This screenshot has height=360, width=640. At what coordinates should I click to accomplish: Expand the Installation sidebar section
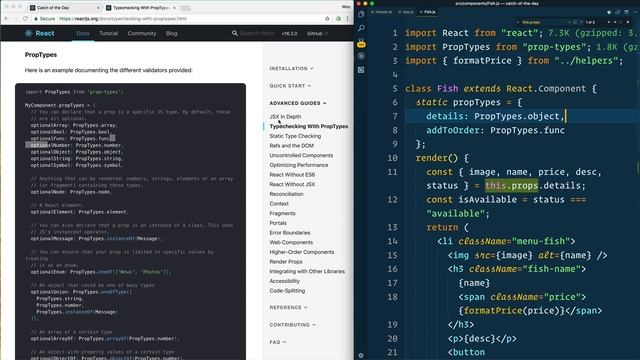point(291,69)
